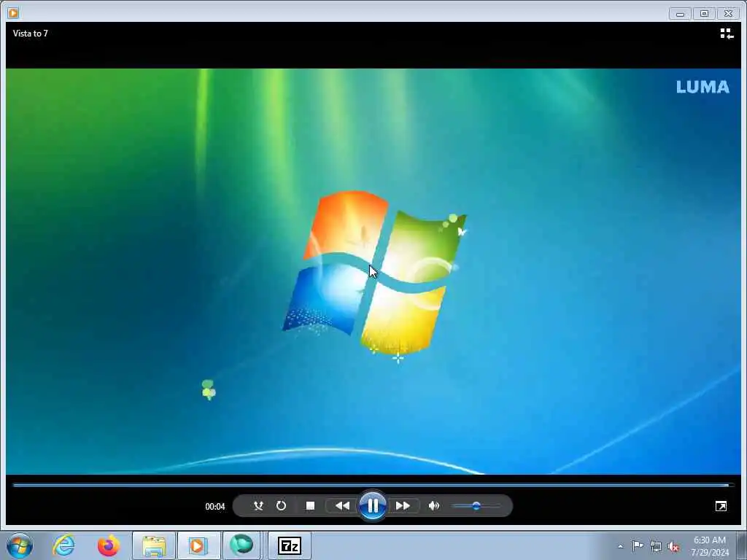Skip to previous track with rewind button
Screen dimensions: 747x560
(342, 506)
